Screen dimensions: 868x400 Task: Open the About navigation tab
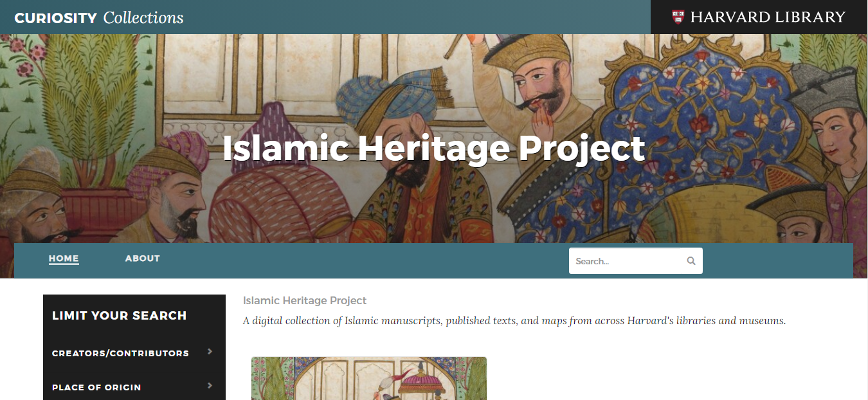point(143,259)
